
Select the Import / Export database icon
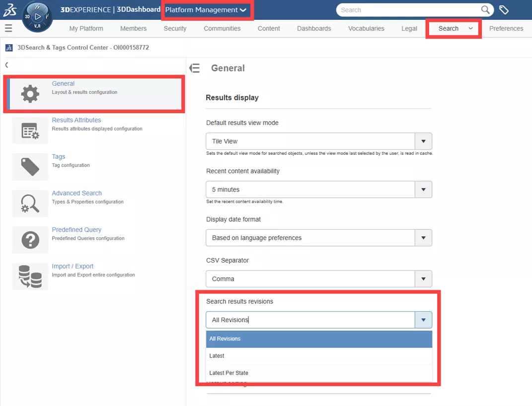[x=30, y=276]
